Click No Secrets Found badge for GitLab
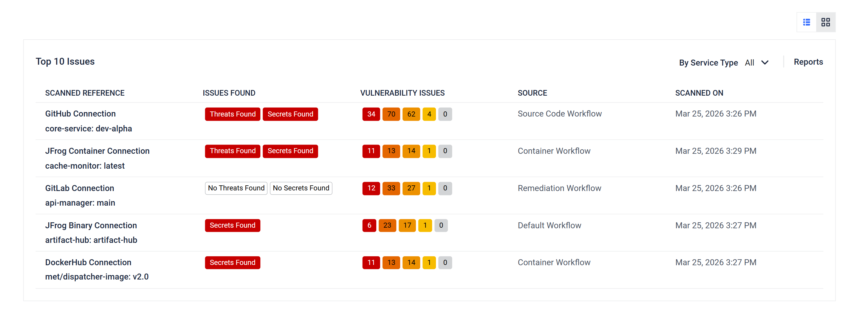Screen dimensions: 868x326 pyautogui.click(x=301, y=188)
